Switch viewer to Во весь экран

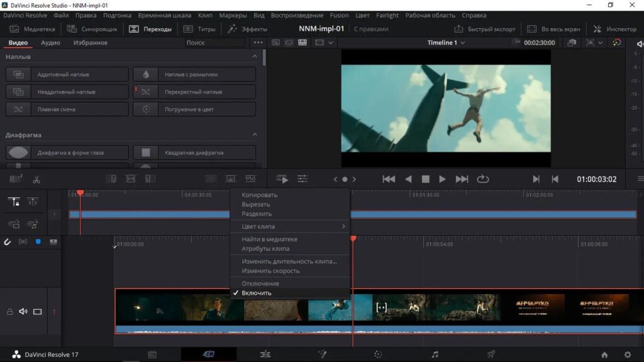[553, 29]
